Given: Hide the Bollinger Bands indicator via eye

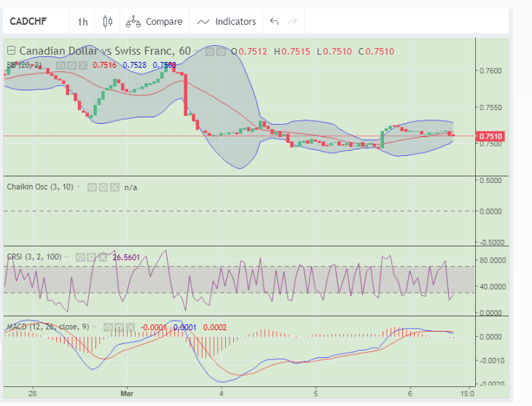Looking at the screenshot, I should [61, 65].
